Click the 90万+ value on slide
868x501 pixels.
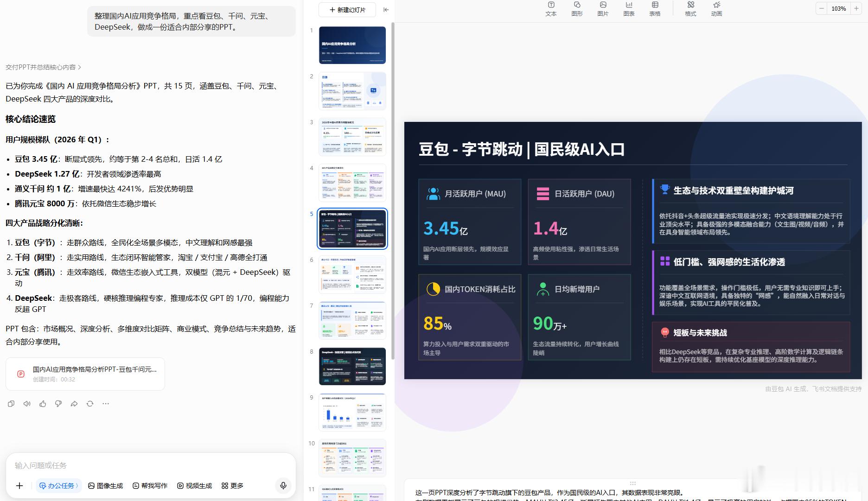coord(549,323)
